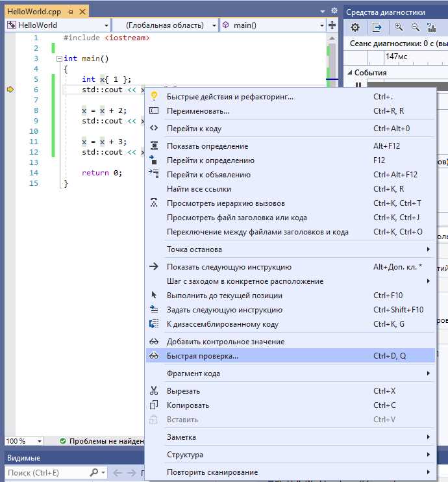The width and height of the screenshot is (448, 482).
Task: Click the forward arrow in Видимые panel
Action: (131, 472)
